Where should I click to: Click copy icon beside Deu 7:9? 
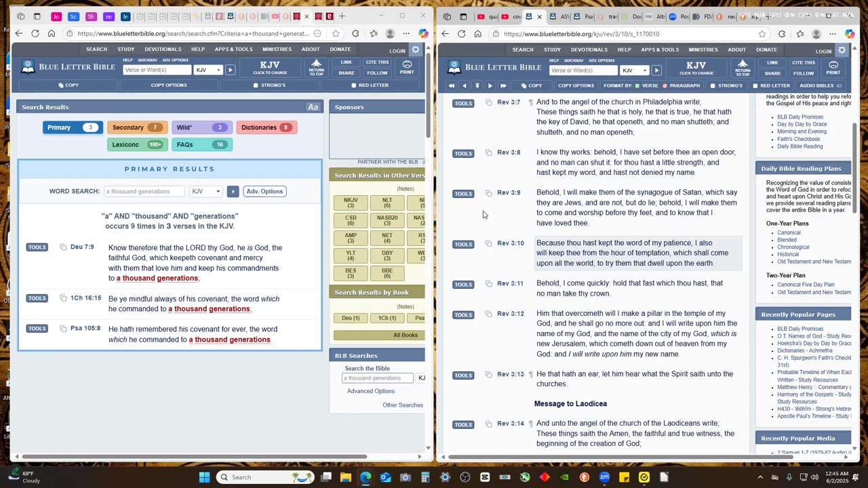coord(63,247)
